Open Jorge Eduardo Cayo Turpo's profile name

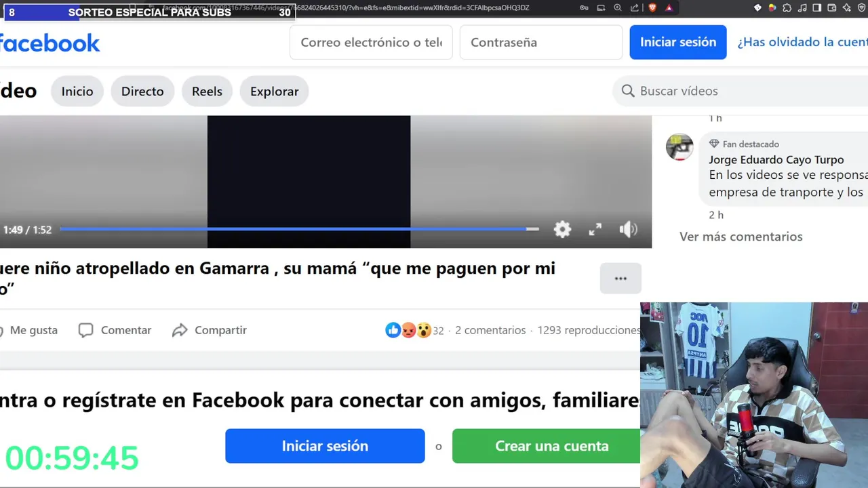point(776,160)
